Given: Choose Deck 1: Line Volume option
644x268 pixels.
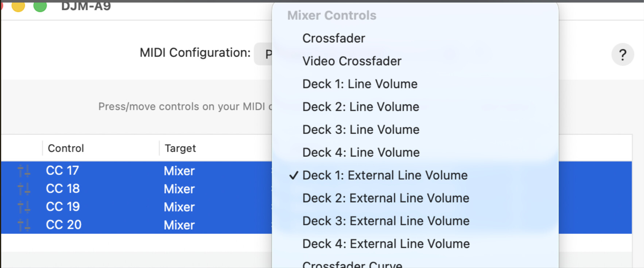Looking at the screenshot, I should coord(360,84).
